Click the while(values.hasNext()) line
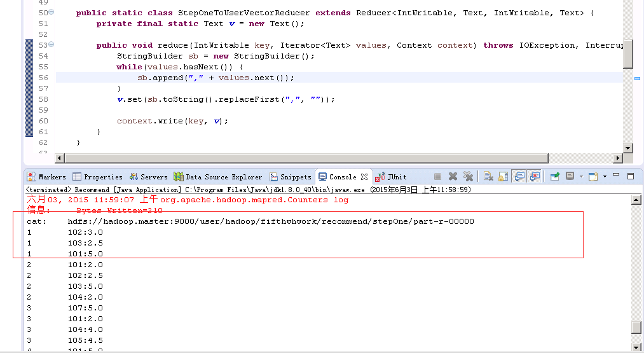The width and height of the screenshot is (644, 353). 180,67
